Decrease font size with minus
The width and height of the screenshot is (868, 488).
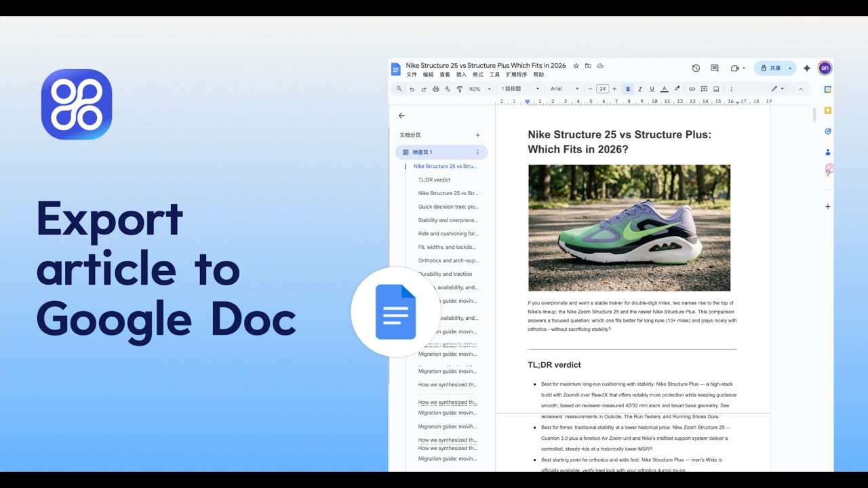point(590,89)
